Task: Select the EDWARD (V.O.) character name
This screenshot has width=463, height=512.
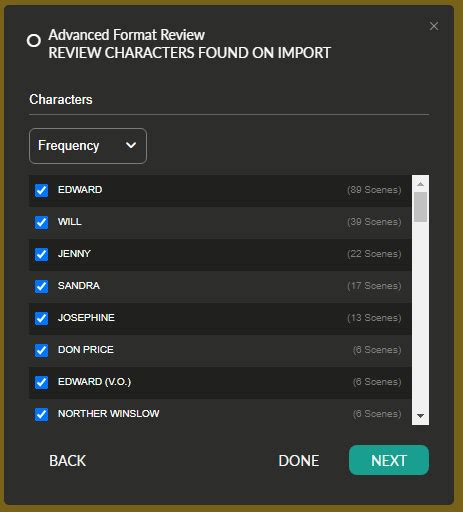Action: coord(94,382)
